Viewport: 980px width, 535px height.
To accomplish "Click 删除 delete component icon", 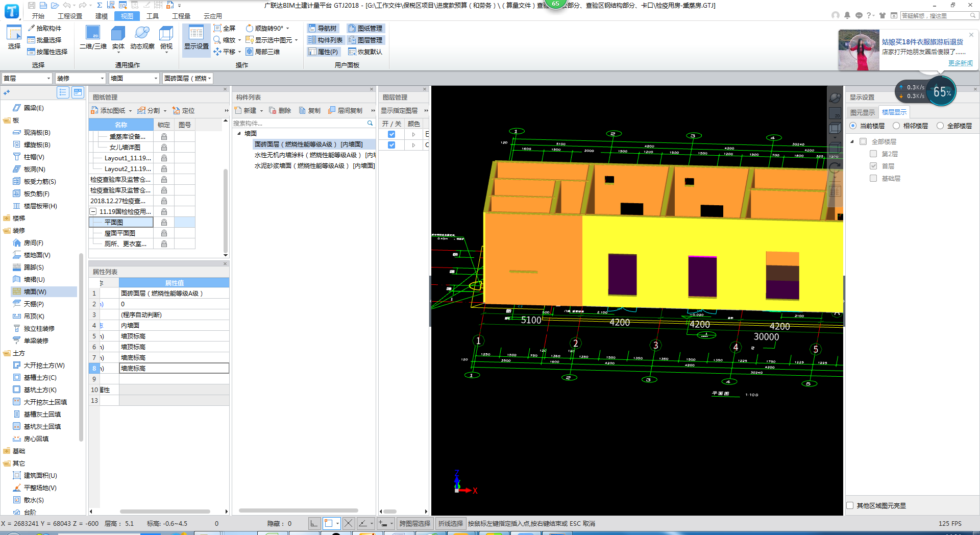I will coord(273,110).
